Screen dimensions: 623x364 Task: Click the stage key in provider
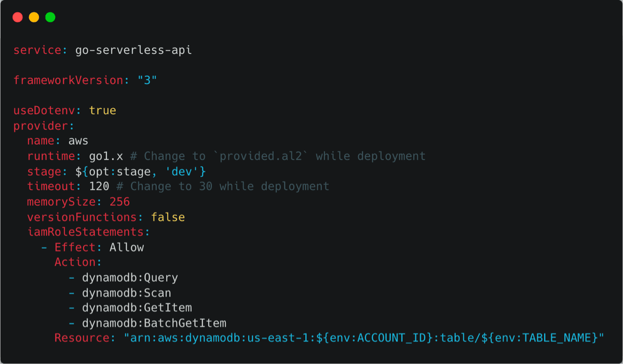[46, 171]
